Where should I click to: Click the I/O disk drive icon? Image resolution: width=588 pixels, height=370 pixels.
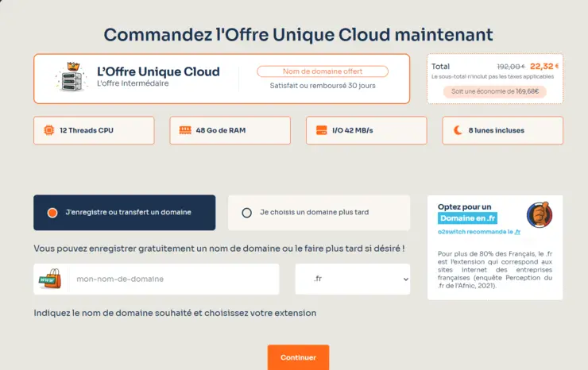[321, 130]
